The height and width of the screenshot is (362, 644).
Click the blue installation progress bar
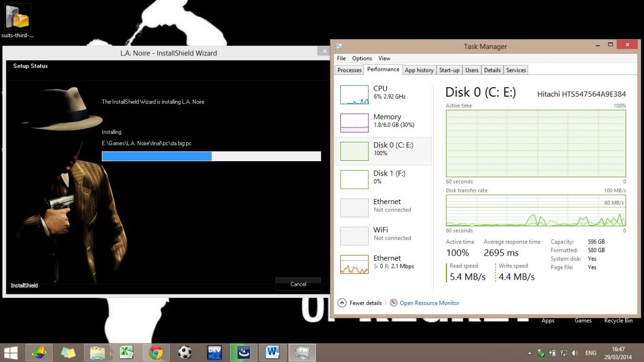(x=211, y=156)
